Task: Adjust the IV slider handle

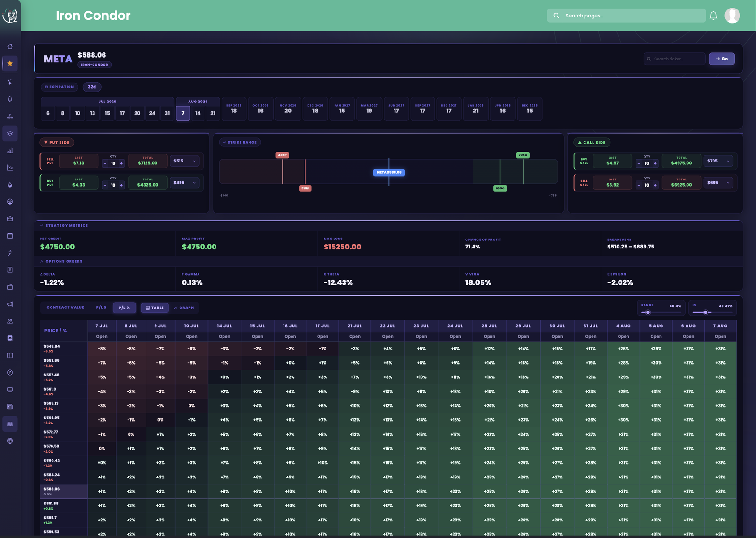Action: click(706, 312)
